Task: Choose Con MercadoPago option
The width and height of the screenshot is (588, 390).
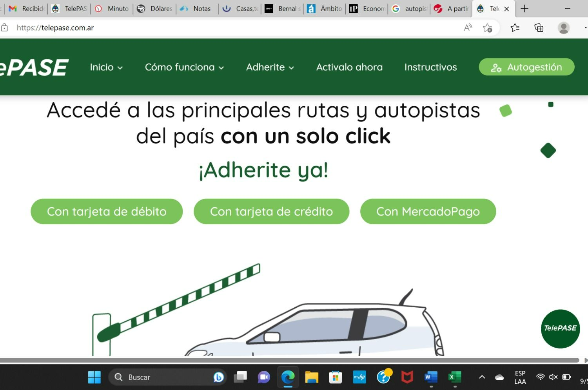Action: click(x=428, y=212)
